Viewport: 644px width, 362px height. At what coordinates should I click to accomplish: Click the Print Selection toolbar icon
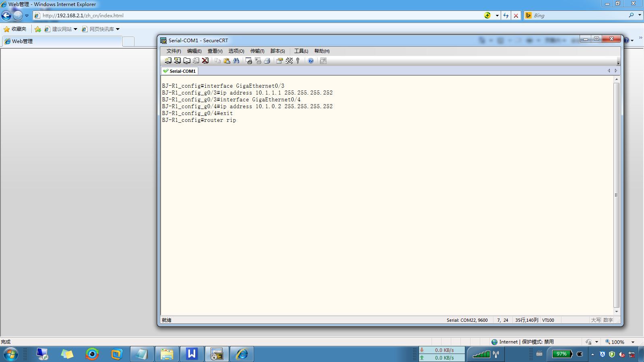tap(258, 61)
